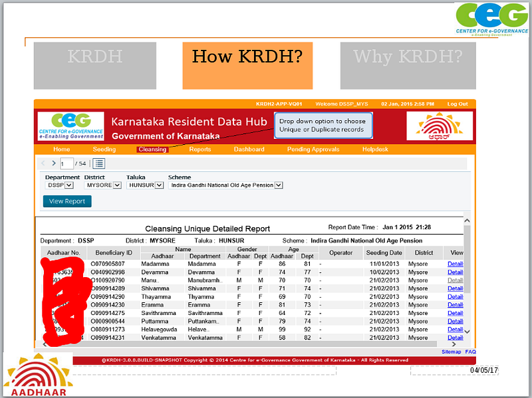532x398 pixels.
Task: Click the horizontal scrollbar right arrow
Action: click(x=454, y=344)
